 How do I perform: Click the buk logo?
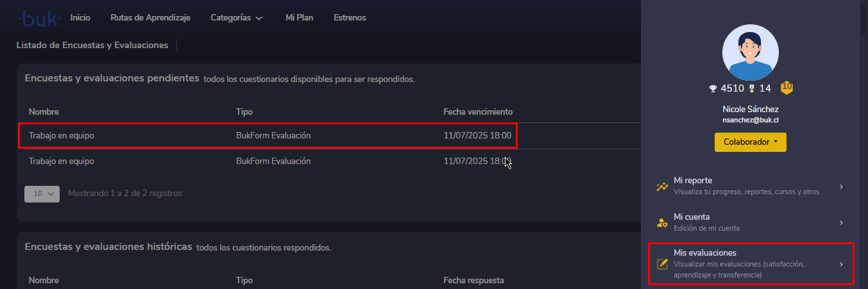click(39, 19)
